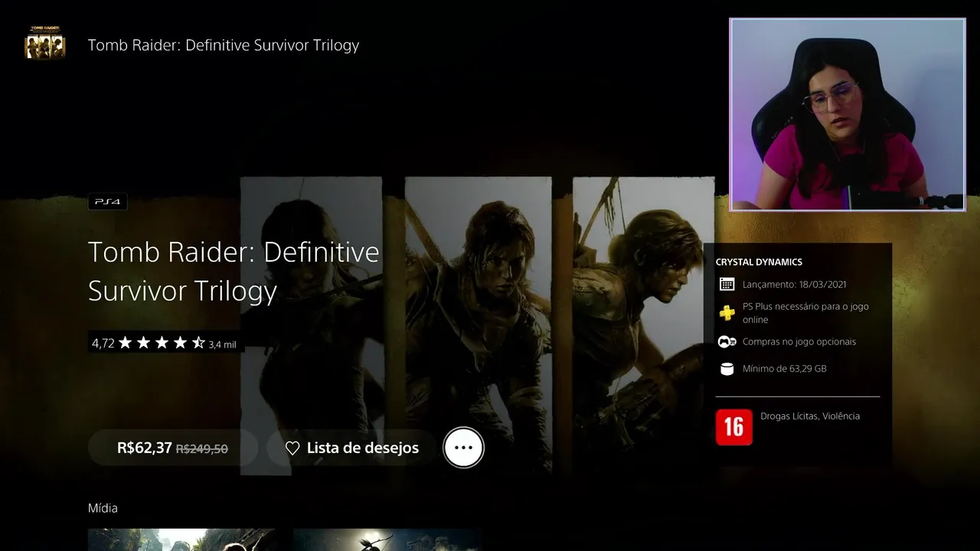Click the PS Plus icon
980x551 pixels.
727,312
